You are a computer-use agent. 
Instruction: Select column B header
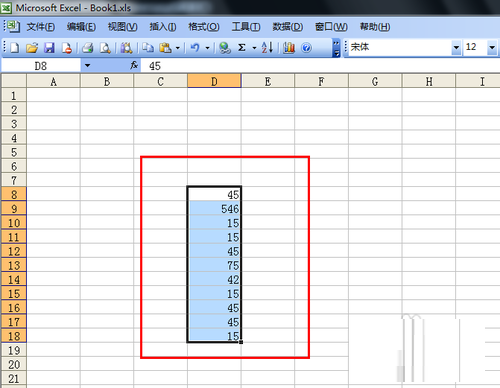[107, 81]
